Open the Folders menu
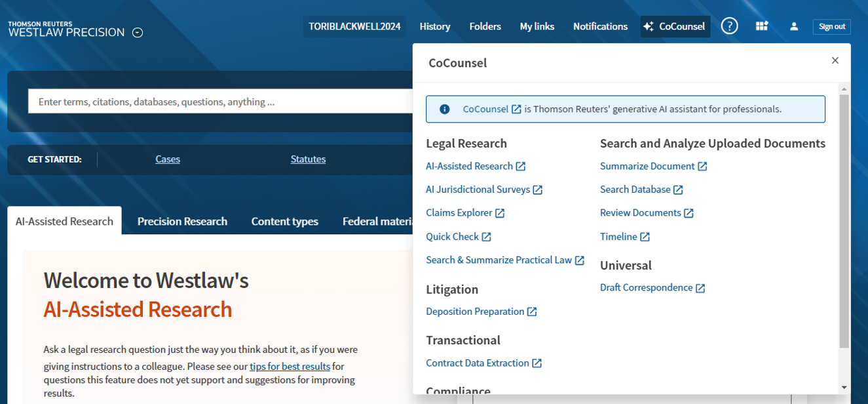868x404 pixels. click(x=485, y=26)
